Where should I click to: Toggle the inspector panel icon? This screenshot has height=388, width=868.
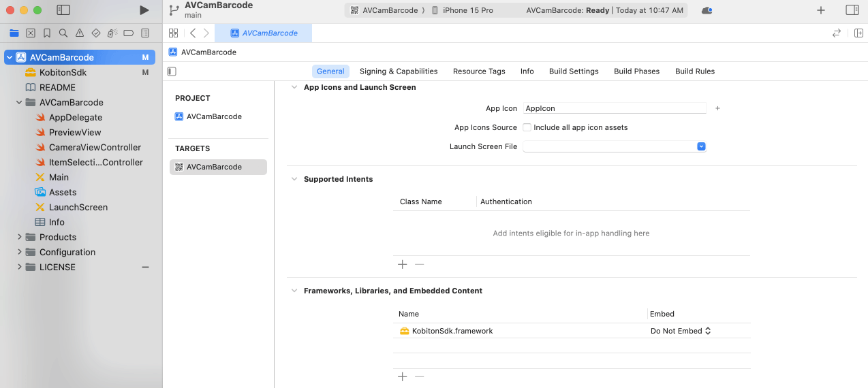(x=852, y=10)
